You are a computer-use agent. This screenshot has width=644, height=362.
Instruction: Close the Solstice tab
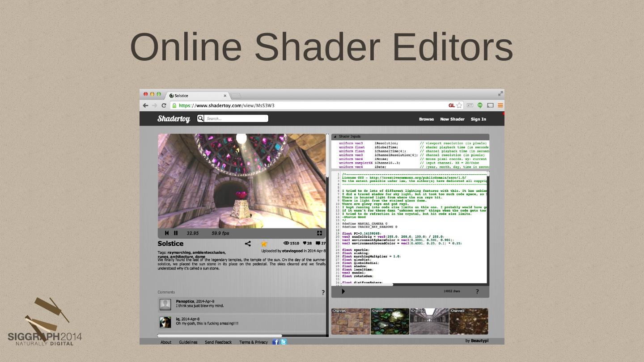coord(225,96)
